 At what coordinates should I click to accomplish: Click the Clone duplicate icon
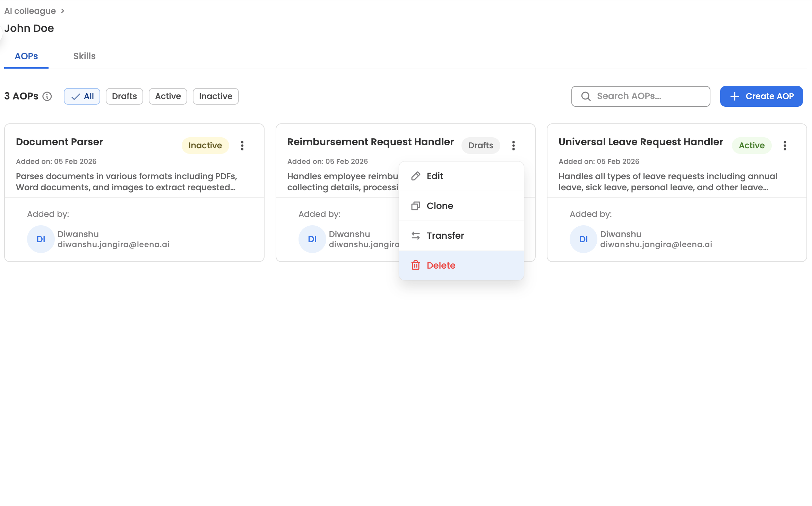tap(415, 206)
